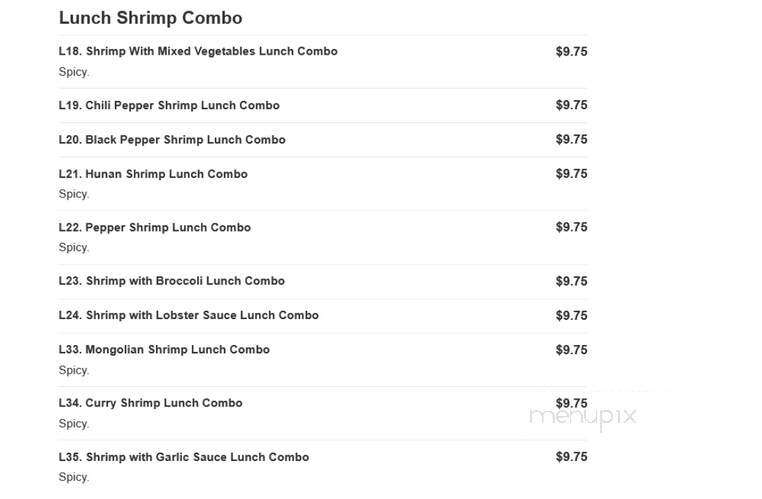The height and width of the screenshot is (499, 762).
Task: Click the Spicy note under Garlic Sauce Shrimp
Action: coord(74,477)
